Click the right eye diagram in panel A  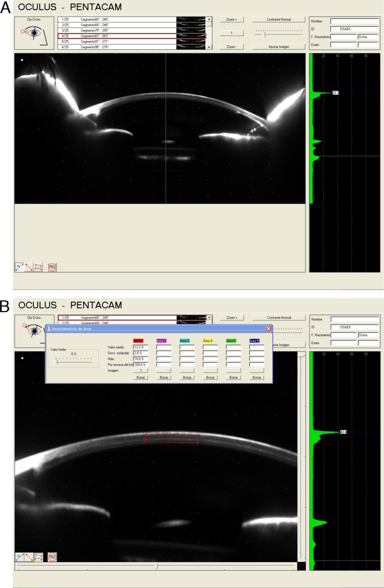click(34, 33)
